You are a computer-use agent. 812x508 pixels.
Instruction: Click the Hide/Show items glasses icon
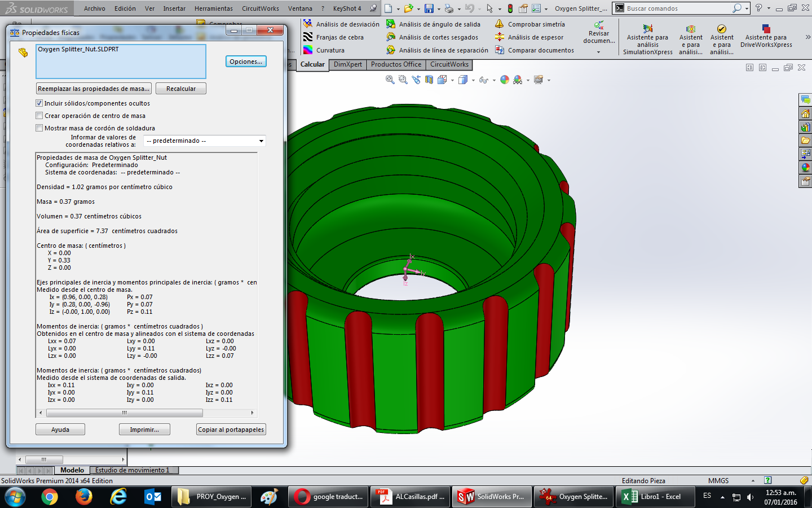click(483, 80)
